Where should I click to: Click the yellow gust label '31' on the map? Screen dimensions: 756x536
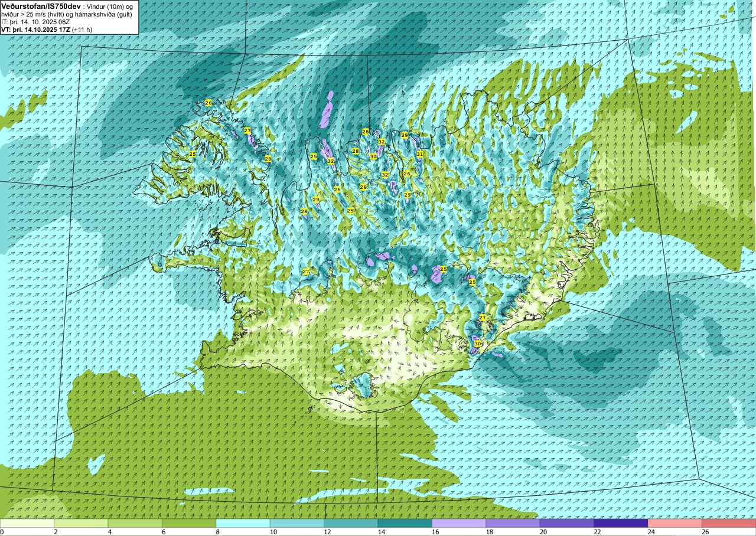pos(420,153)
